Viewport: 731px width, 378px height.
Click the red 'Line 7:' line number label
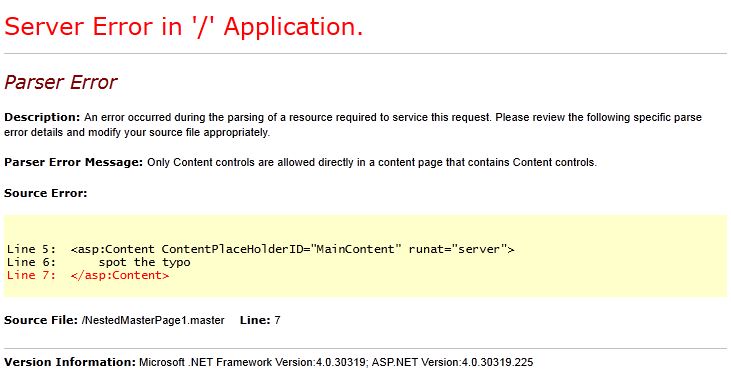[31, 275]
